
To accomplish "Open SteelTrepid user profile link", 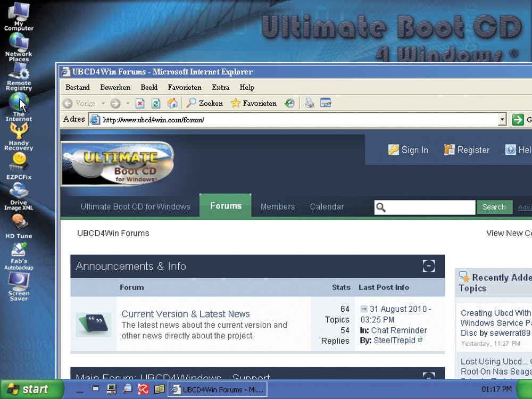I will coord(394,340).
